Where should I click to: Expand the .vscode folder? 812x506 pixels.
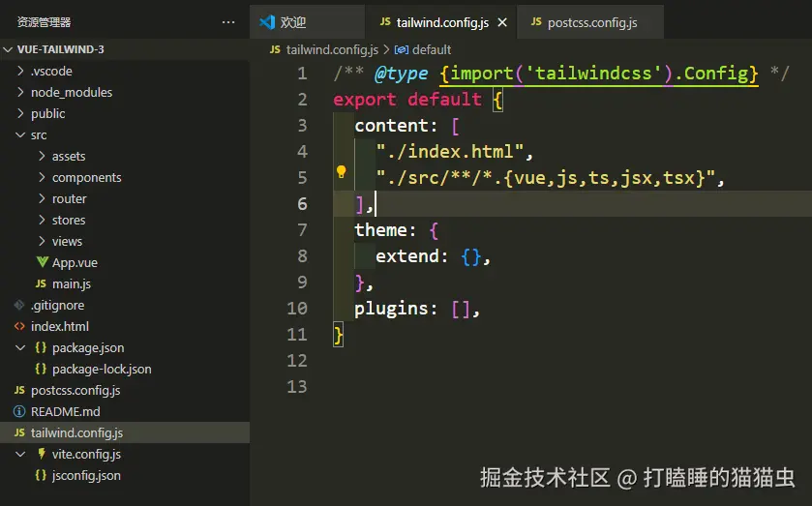pos(20,71)
